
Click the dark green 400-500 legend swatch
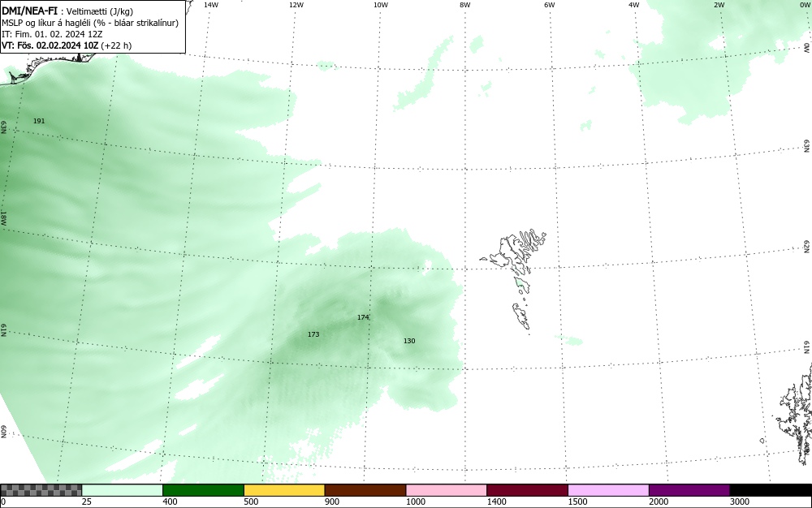[x=203, y=490]
